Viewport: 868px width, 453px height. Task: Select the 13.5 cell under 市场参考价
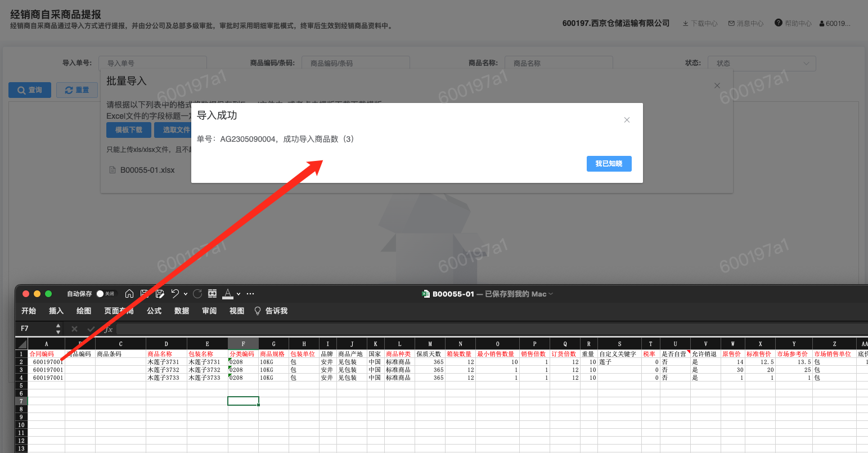click(794, 362)
